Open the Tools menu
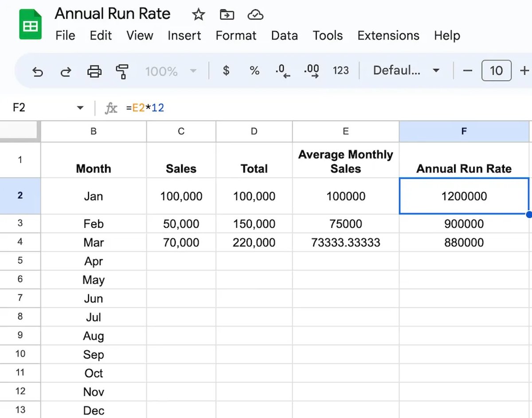 pyautogui.click(x=328, y=35)
